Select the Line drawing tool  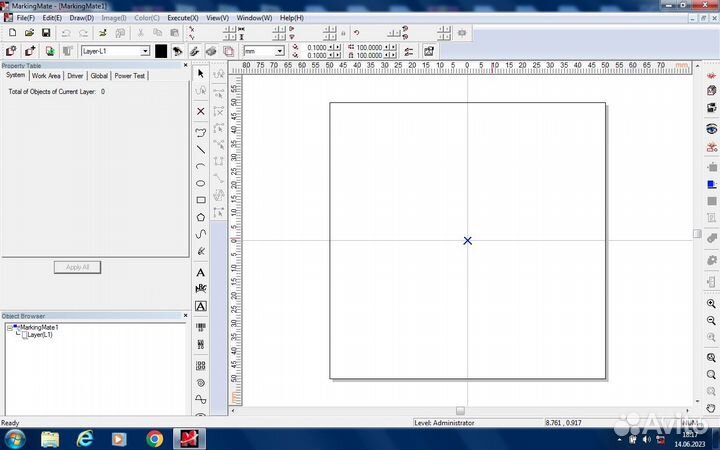201,149
